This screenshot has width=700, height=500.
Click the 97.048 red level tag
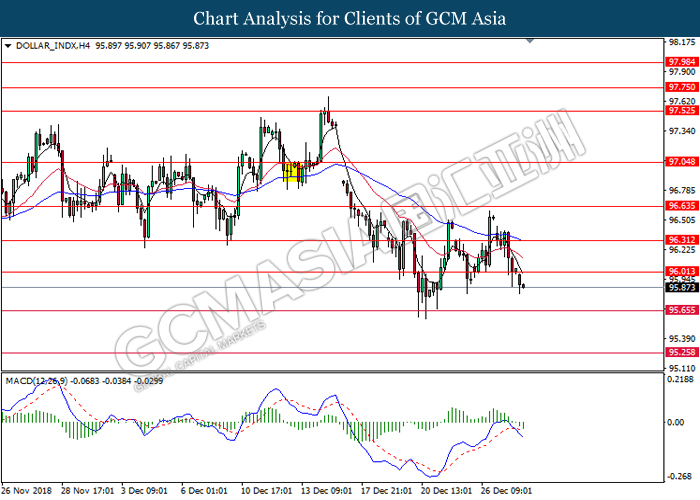point(681,162)
